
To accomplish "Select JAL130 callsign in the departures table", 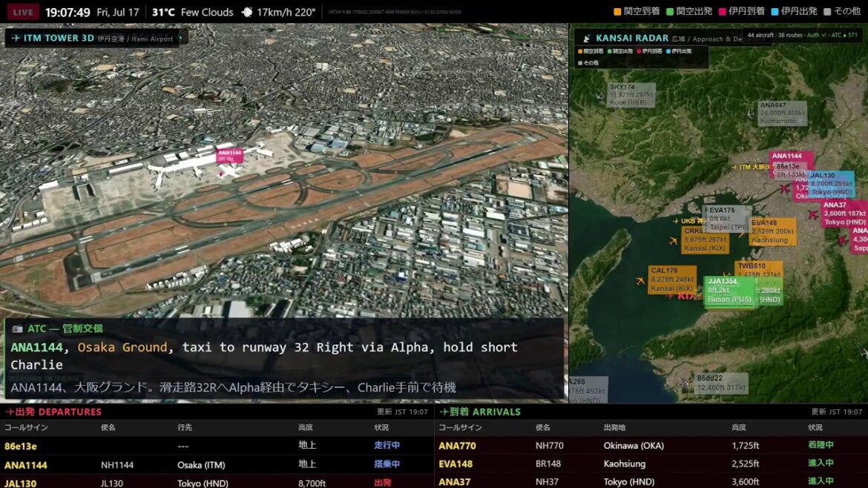I will (x=21, y=483).
